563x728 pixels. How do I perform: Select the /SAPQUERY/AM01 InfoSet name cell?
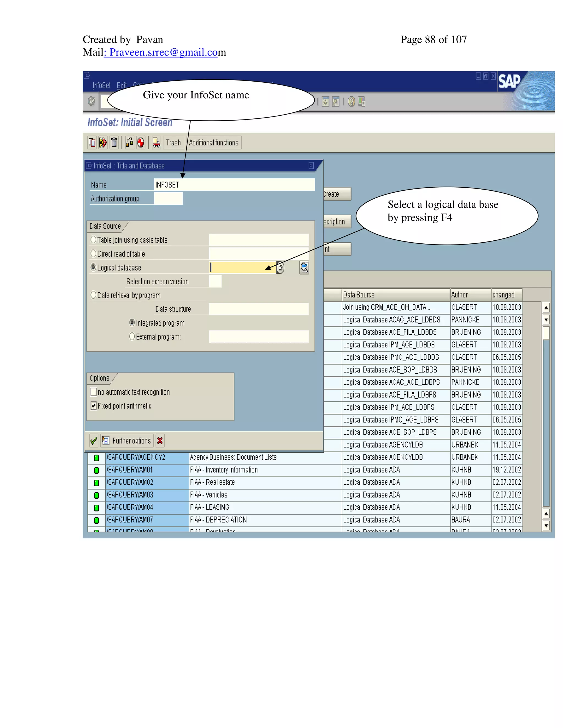(x=147, y=470)
